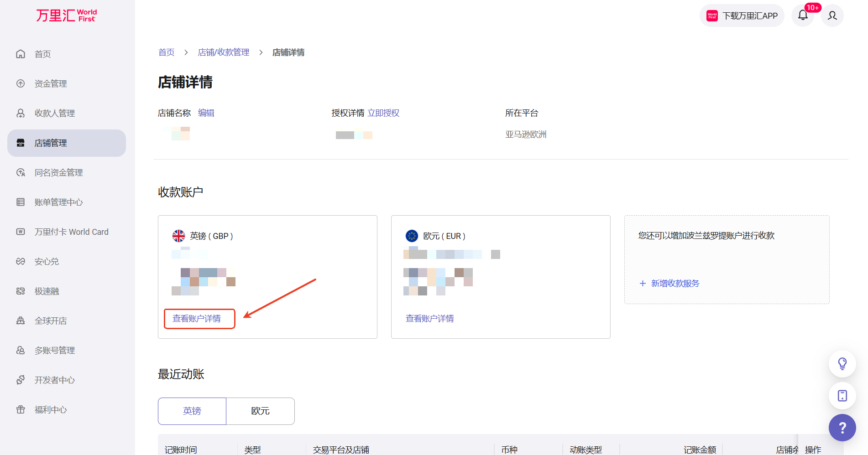This screenshot has height=455, width=868.
Task: Click the 立即授权 link
Action: 383,113
